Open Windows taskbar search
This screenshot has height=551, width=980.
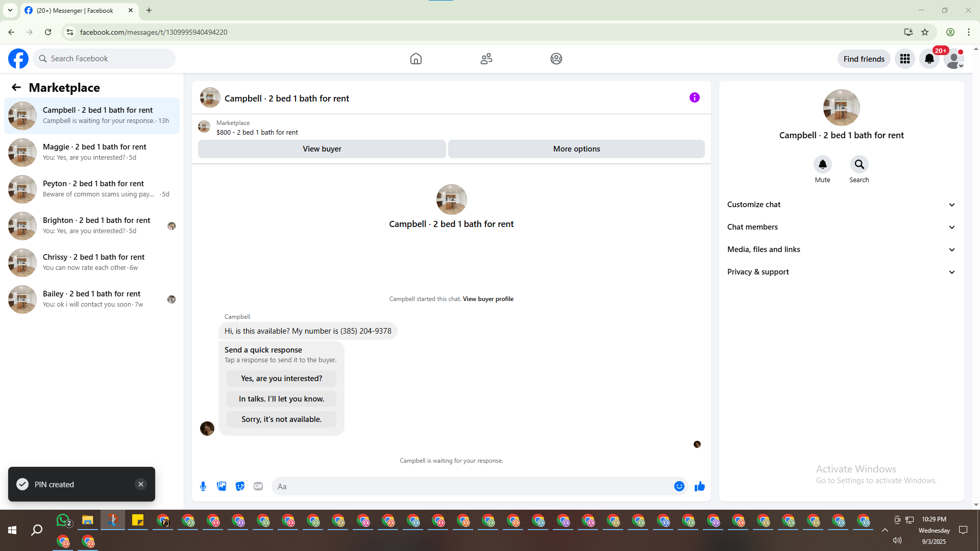pyautogui.click(x=37, y=531)
